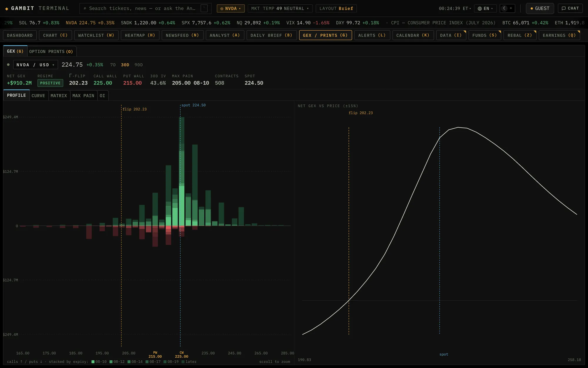The height and width of the screenshot is (368, 588).
Task: Click the search magnifier icon
Action: tap(85, 9)
